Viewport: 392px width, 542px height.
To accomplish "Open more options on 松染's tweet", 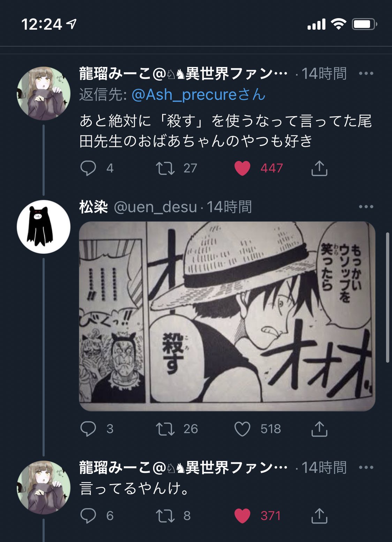I will [366, 207].
